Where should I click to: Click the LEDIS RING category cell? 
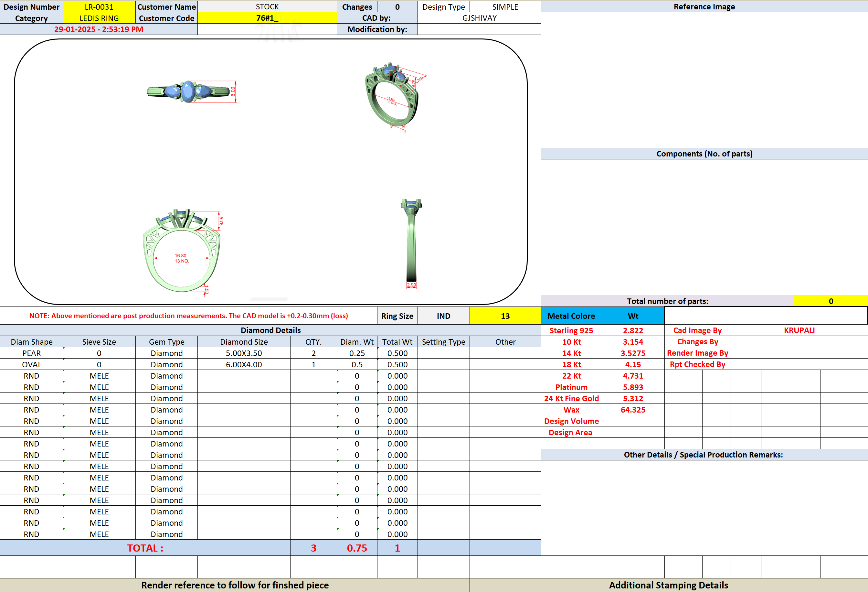click(99, 18)
